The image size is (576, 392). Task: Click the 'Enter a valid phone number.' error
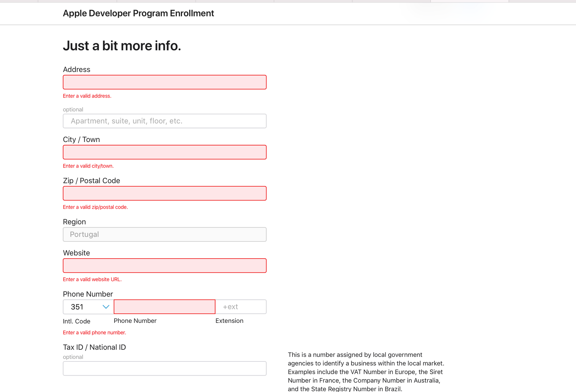[x=94, y=333]
